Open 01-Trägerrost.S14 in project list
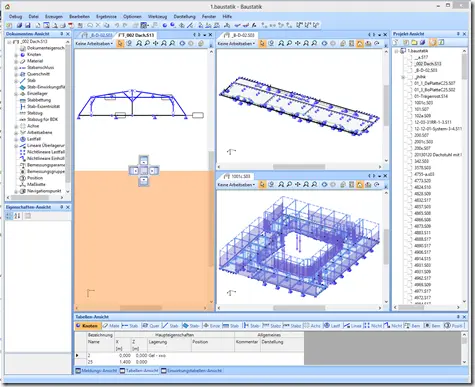The image size is (475, 387). click(431, 96)
